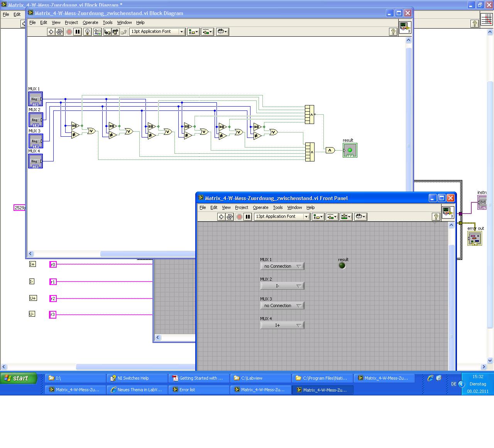Image resolution: width=494 pixels, height=448 pixels.
Task: Switch to the C:\Labview folder taskbar button
Action: [x=261, y=378]
